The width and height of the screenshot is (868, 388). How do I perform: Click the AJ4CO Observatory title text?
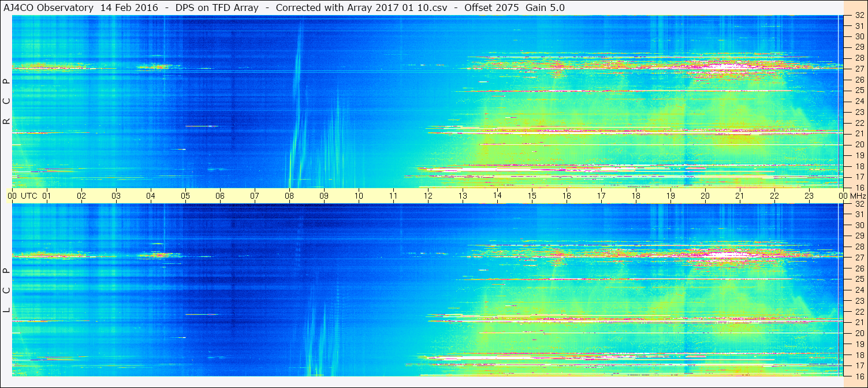(x=49, y=8)
